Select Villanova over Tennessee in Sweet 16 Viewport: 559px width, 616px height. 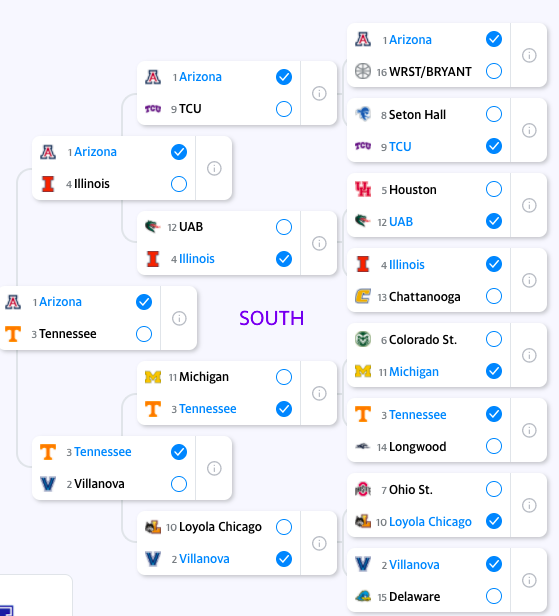point(179,484)
